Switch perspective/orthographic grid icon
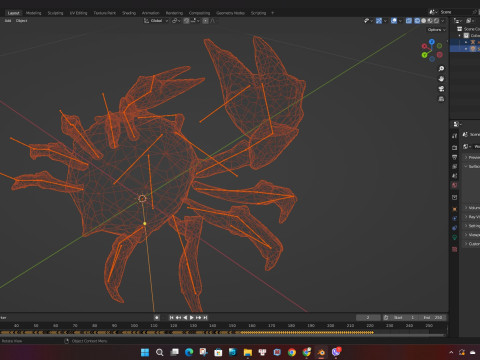The image size is (480, 360). pos(441,99)
